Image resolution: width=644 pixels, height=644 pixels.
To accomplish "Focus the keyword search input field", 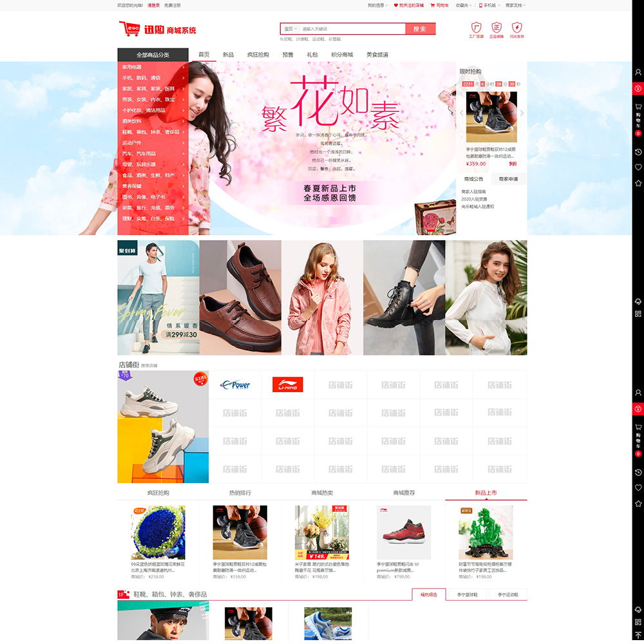I will point(351,29).
